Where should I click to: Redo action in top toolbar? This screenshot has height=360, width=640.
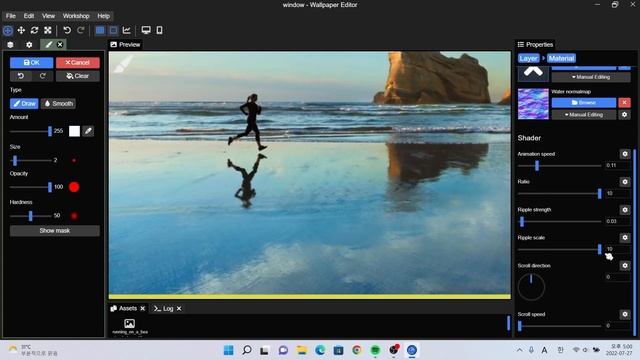tap(81, 30)
